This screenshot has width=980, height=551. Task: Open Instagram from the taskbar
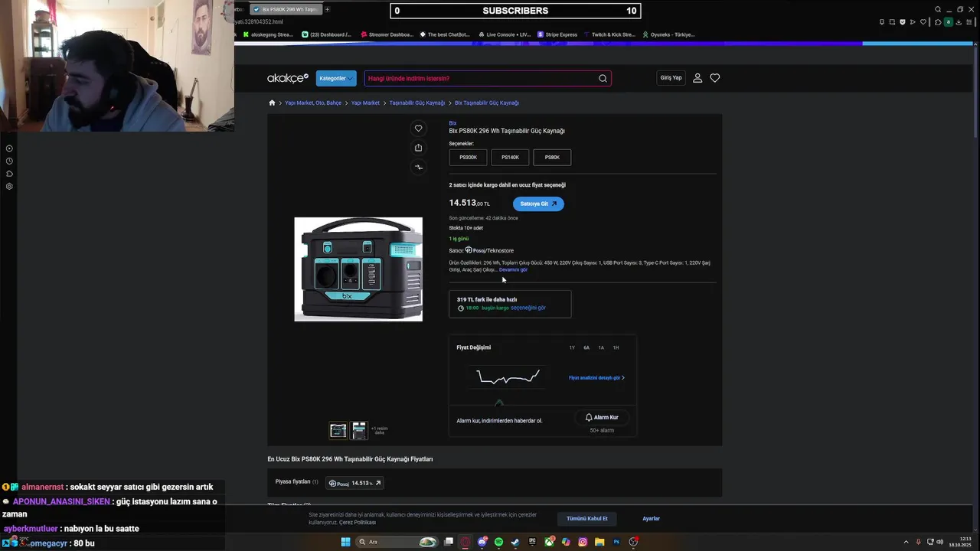point(583,542)
